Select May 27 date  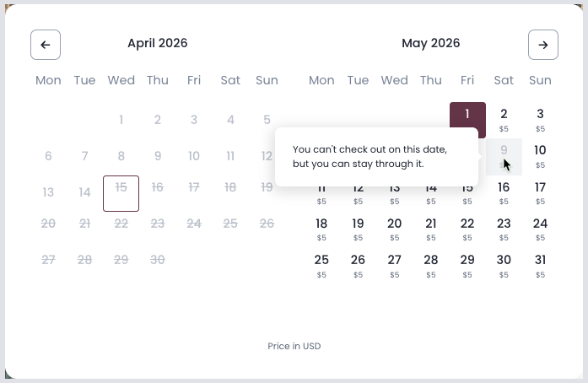(394, 266)
